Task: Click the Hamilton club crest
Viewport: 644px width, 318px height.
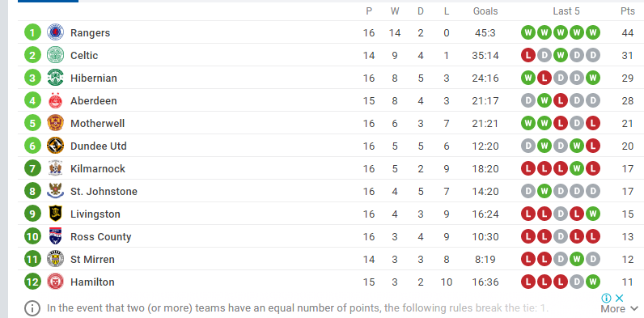Action: point(56,282)
